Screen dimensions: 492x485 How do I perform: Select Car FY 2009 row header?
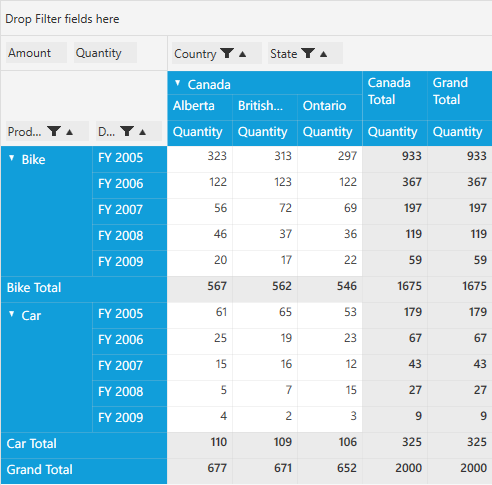pyautogui.click(x=129, y=419)
